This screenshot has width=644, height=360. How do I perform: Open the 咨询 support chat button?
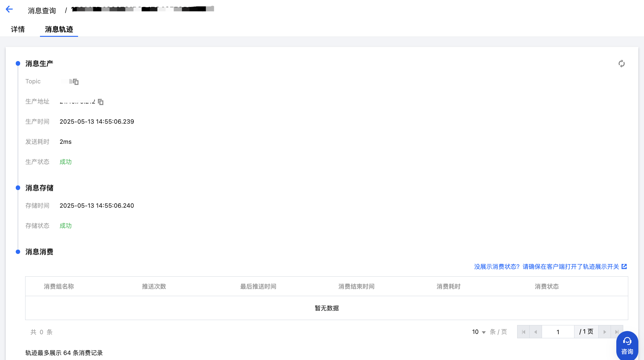[x=627, y=346]
